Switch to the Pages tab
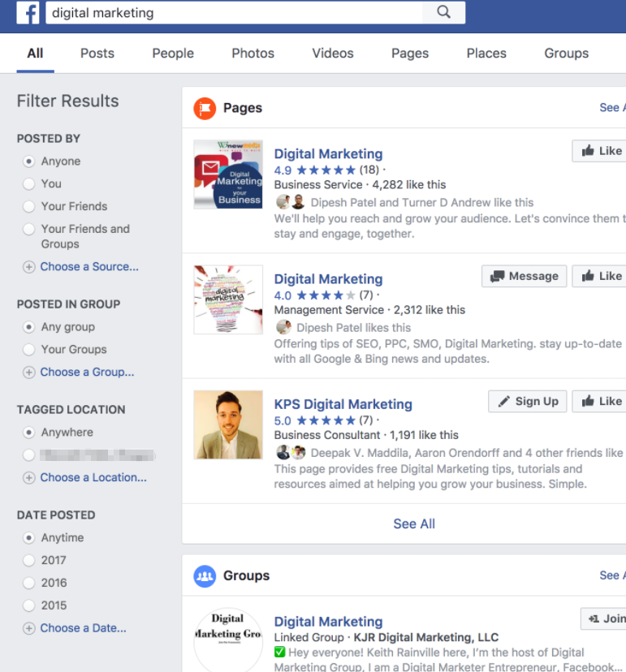 coord(410,53)
